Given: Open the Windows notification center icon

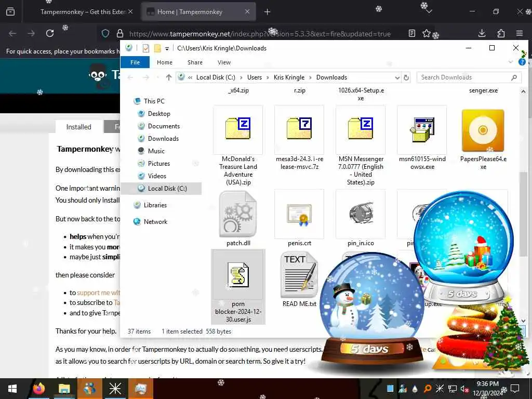Looking at the screenshot, I should [x=515, y=389].
